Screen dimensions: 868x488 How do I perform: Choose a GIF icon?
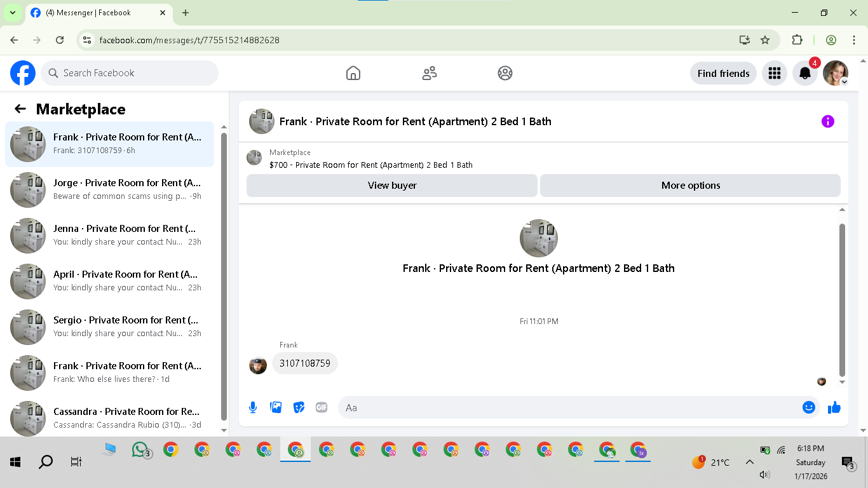[322, 407]
